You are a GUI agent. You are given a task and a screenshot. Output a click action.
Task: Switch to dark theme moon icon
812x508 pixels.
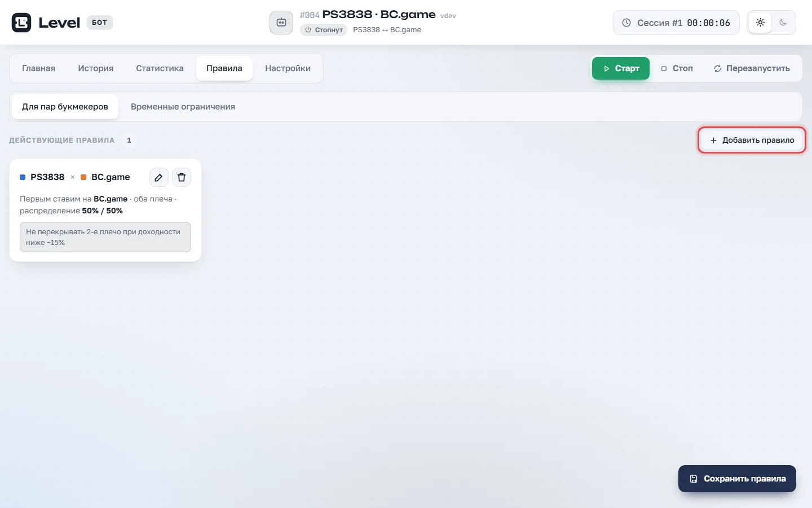[x=783, y=23]
